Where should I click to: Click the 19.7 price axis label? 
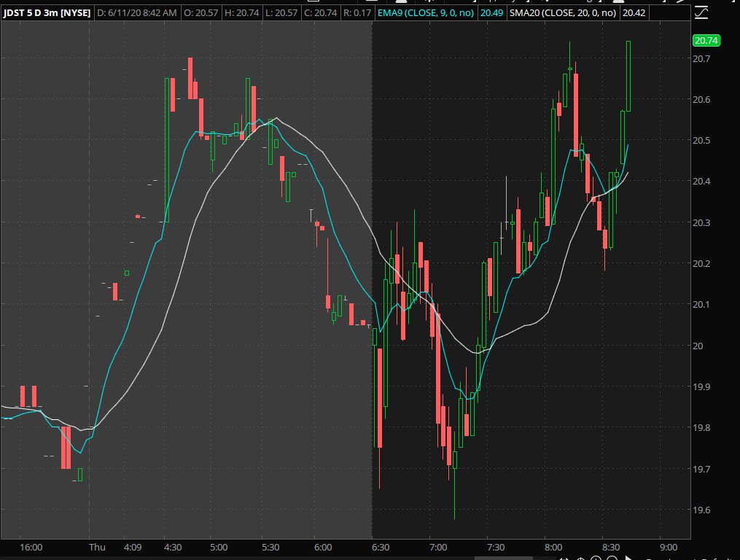point(701,469)
